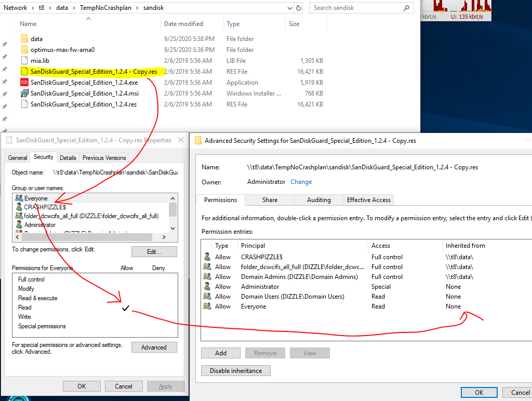Select Everyone group icon in Properties list
This screenshot has width=532, height=401.
(x=19, y=198)
